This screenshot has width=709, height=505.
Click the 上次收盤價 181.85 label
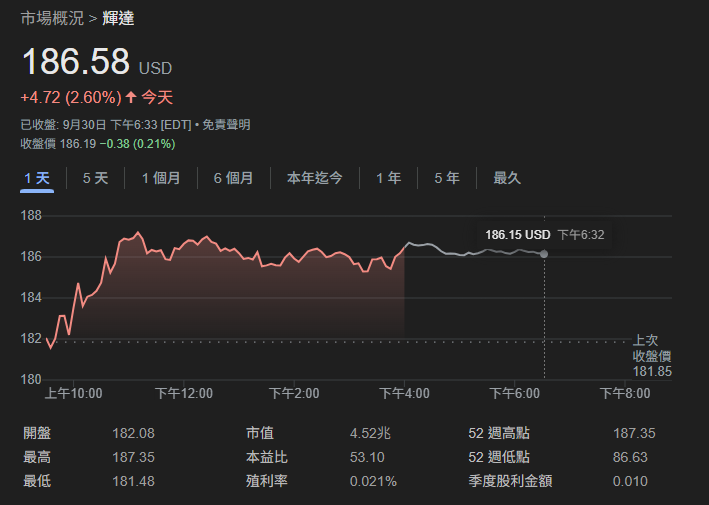tap(651, 356)
